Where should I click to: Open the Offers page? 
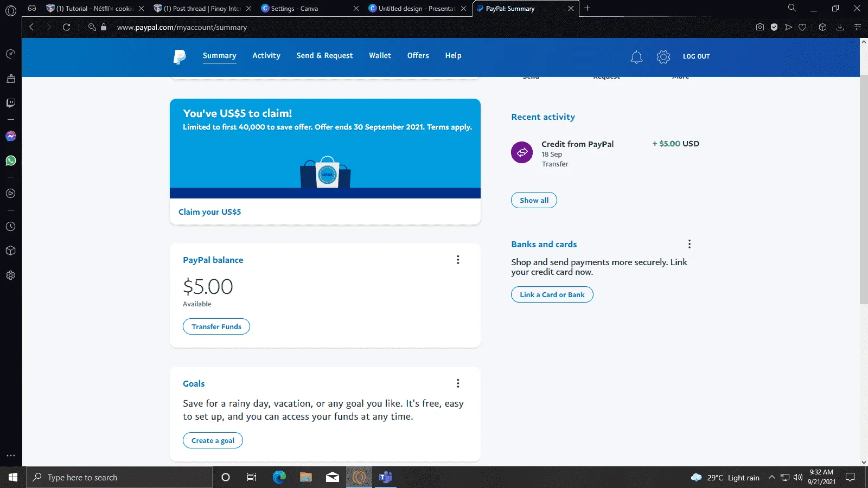point(418,55)
